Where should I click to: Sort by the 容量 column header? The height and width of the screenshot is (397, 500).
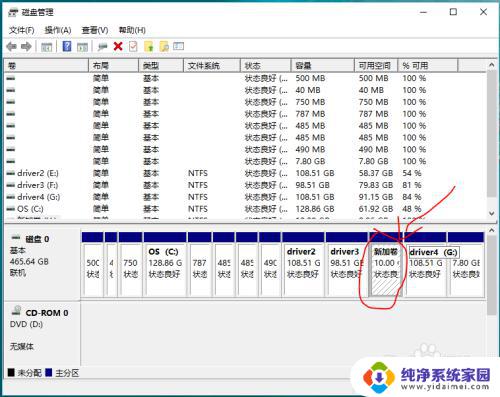[x=323, y=66]
